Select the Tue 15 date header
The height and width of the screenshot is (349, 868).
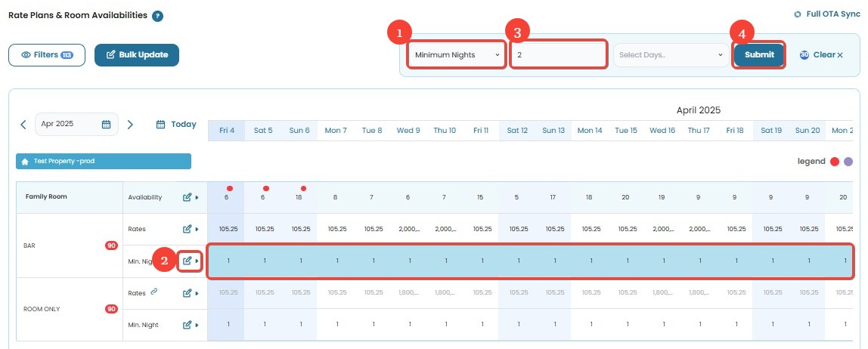[x=626, y=131]
